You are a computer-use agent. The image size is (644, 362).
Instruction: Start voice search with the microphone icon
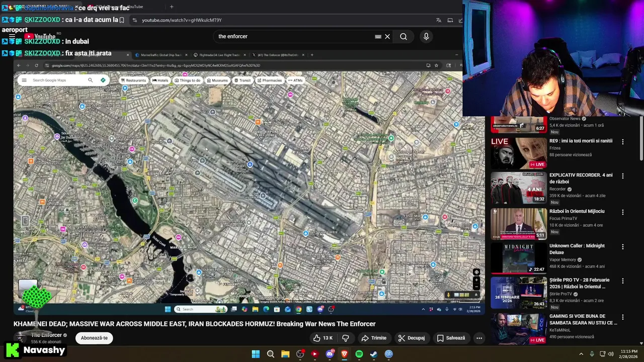tap(426, 36)
